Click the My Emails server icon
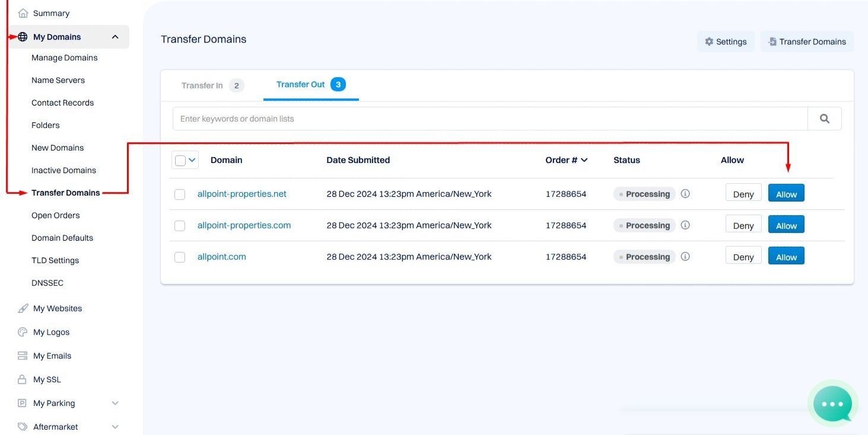The width and height of the screenshot is (868, 435). [x=23, y=356]
